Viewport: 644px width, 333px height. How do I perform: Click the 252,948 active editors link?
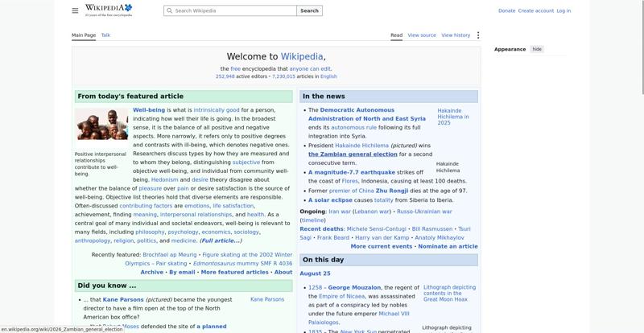[x=225, y=76]
